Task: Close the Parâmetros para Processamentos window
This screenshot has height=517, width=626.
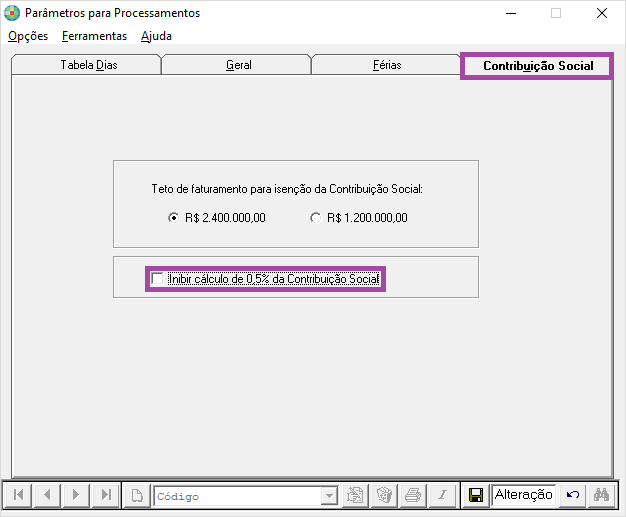Action: point(602,13)
